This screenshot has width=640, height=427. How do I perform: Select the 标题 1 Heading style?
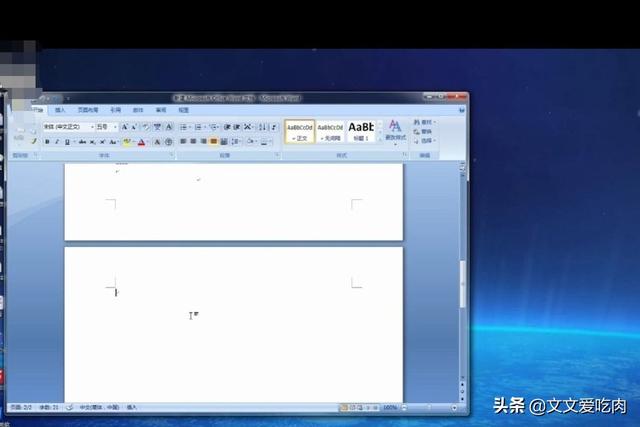point(361,131)
